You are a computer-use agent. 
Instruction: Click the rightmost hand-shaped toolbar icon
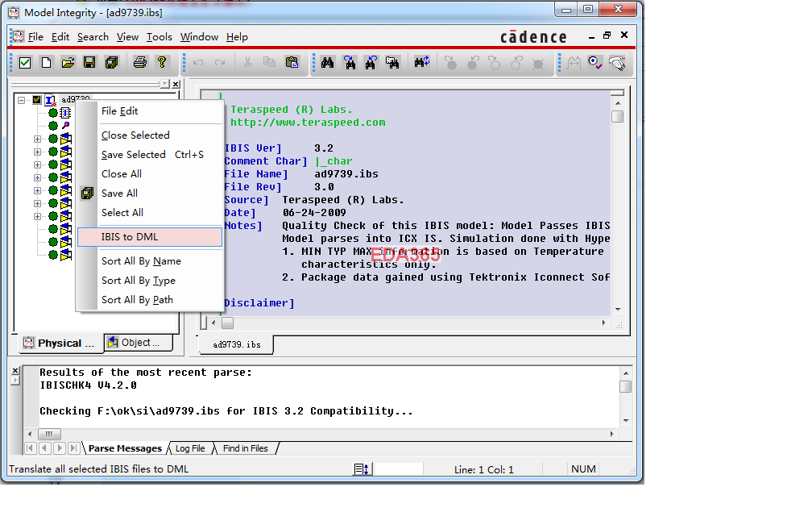(617, 63)
